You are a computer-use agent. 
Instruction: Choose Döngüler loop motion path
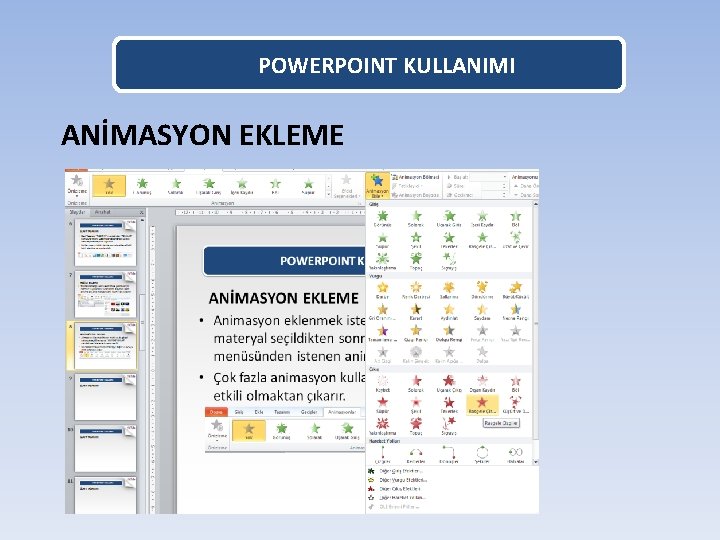(x=515, y=455)
